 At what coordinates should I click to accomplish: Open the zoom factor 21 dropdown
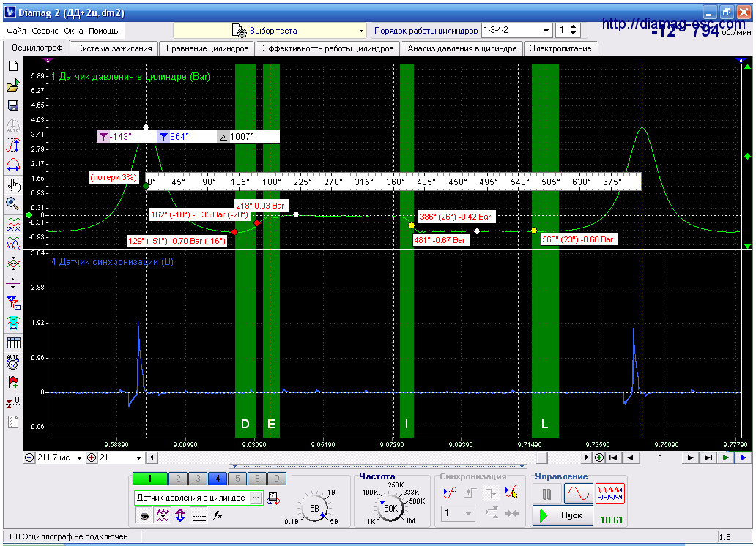pyautogui.click(x=139, y=458)
